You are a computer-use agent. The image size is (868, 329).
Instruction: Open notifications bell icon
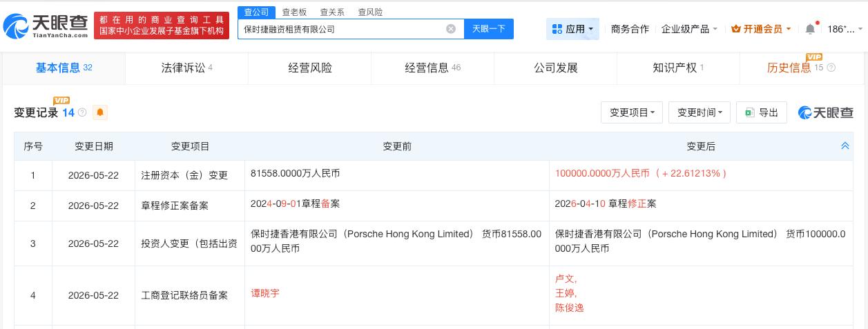click(810, 29)
